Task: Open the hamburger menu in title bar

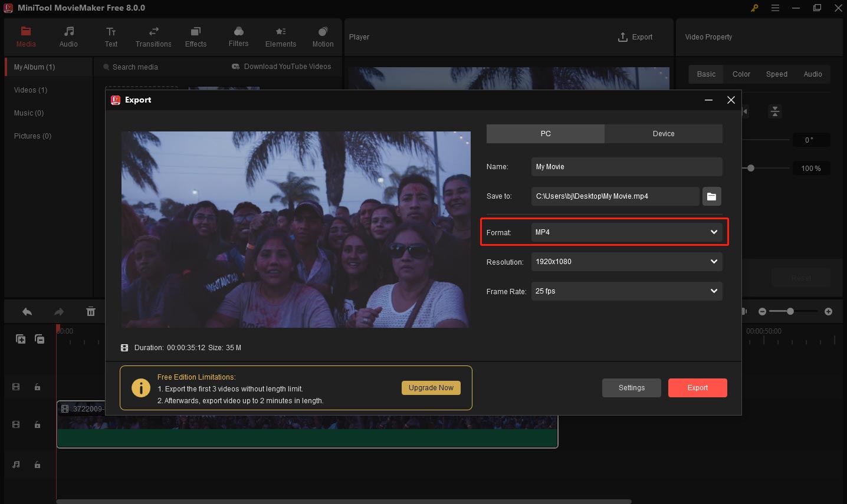Action: pyautogui.click(x=775, y=8)
